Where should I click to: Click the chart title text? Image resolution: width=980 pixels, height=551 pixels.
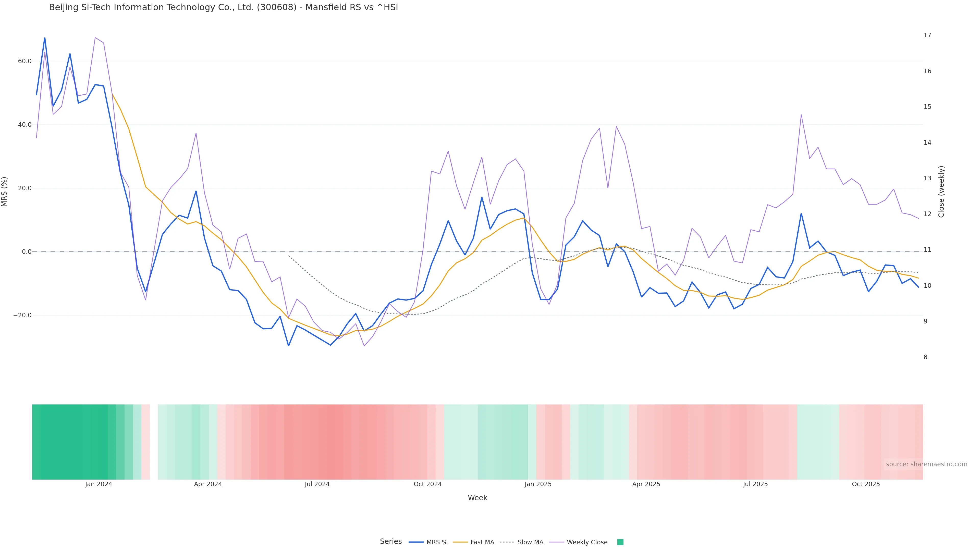[x=223, y=7]
